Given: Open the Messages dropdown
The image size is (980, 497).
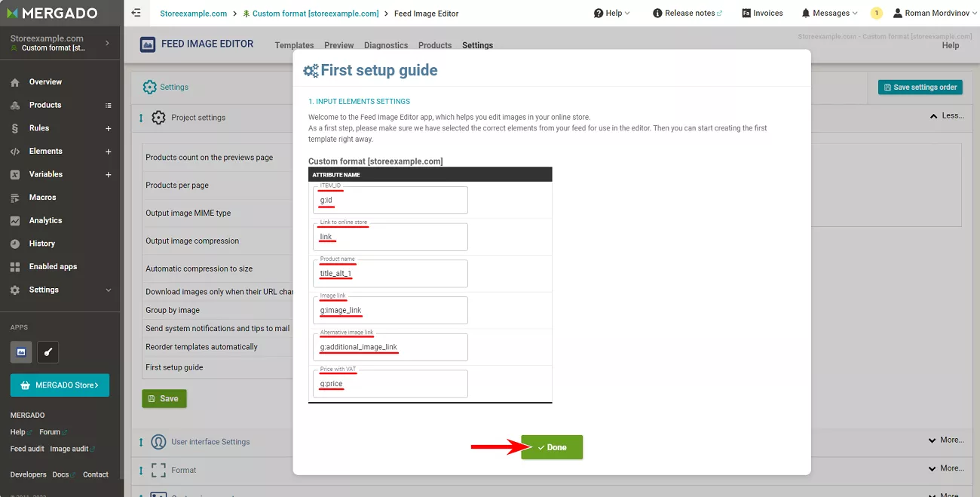Looking at the screenshot, I should (829, 13).
